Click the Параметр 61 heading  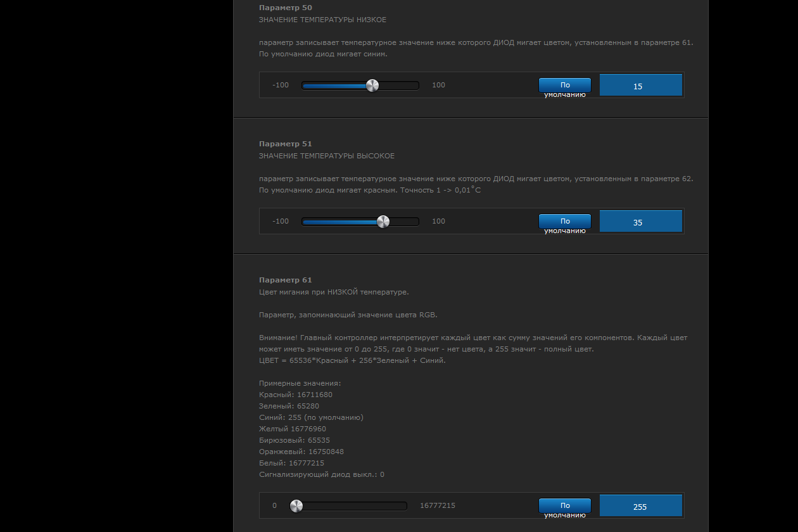(286, 280)
